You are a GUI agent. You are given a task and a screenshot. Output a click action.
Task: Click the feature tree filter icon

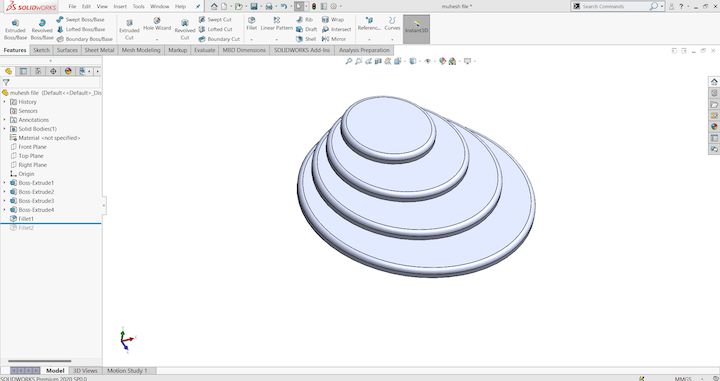coord(6,83)
